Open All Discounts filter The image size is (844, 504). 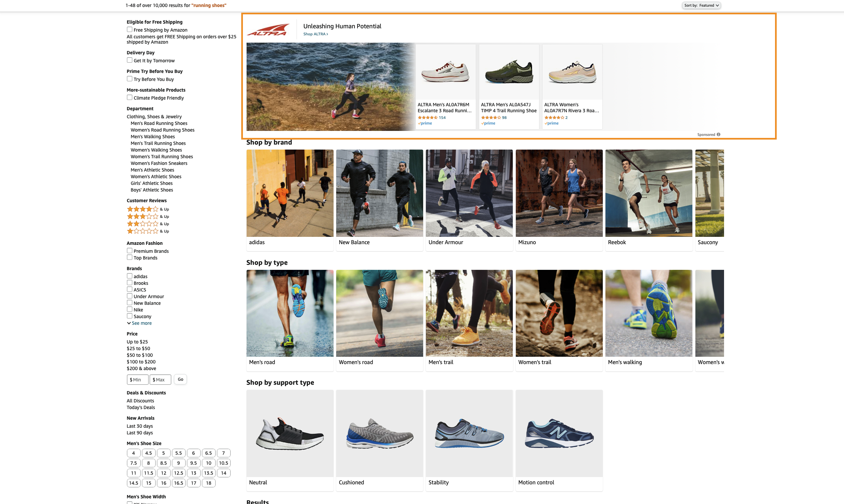(x=140, y=401)
